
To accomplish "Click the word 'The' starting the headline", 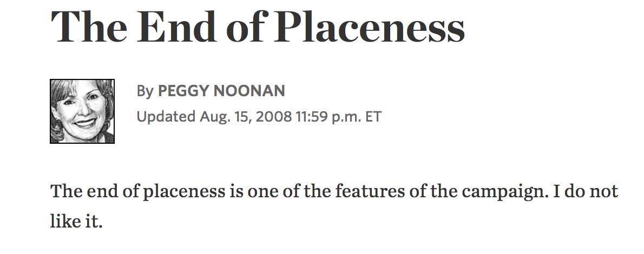I will 89,26.
